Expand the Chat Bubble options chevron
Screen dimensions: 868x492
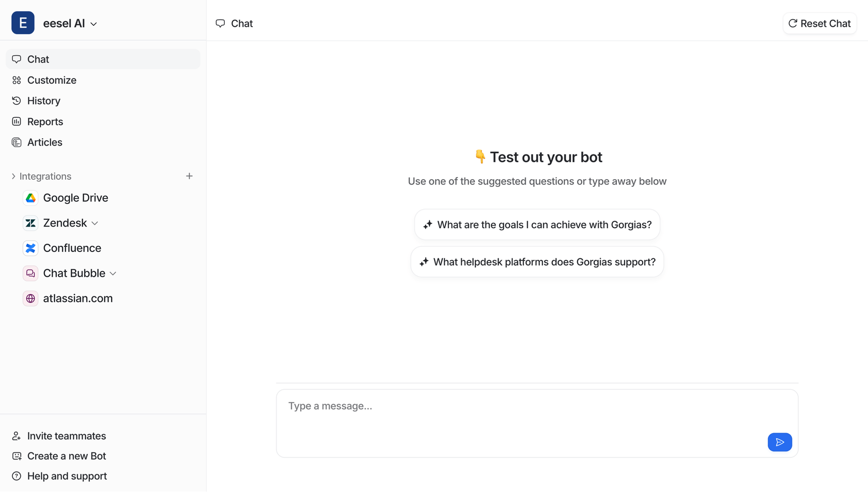tap(113, 274)
